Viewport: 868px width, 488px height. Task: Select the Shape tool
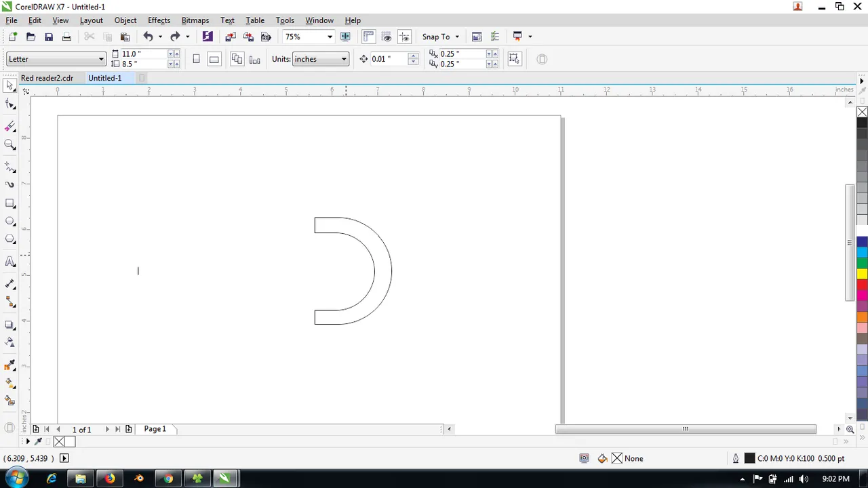(x=9, y=104)
